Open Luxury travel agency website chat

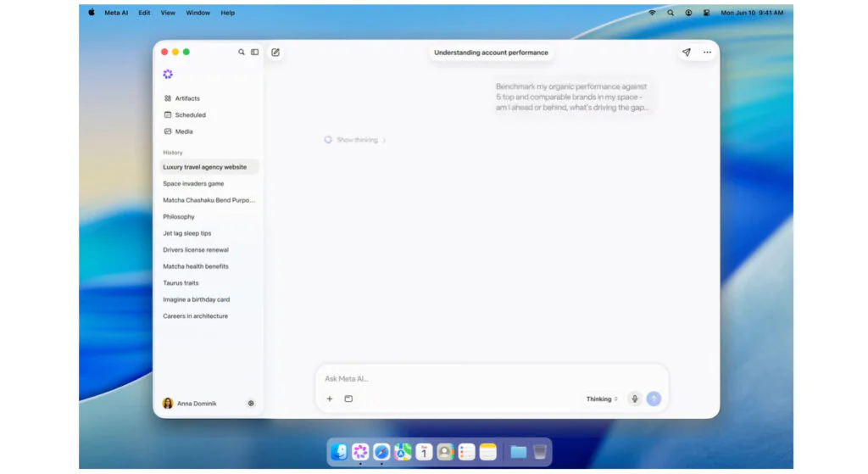point(209,167)
